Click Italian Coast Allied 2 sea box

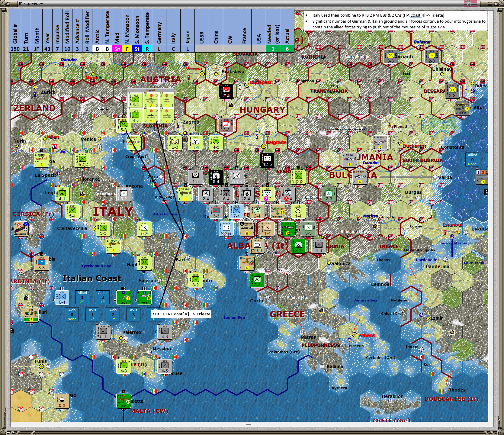[x=103, y=297]
